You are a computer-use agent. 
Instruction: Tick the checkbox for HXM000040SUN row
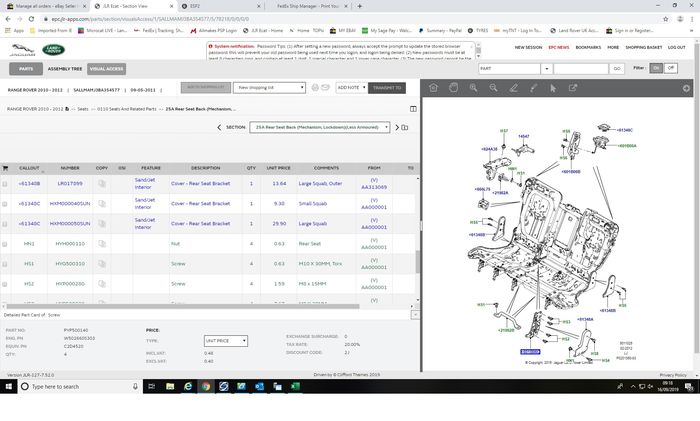pyautogui.click(x=4, y=204)
